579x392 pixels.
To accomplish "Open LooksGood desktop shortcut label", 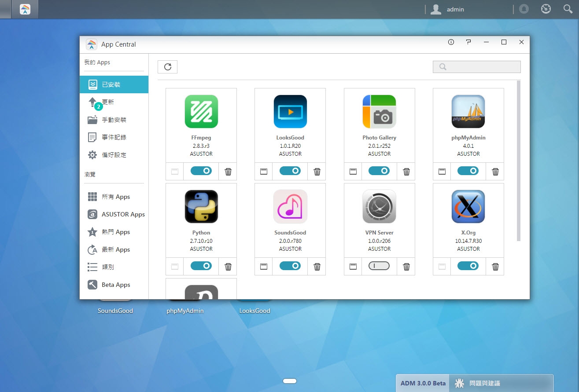I will pos(254,311).
